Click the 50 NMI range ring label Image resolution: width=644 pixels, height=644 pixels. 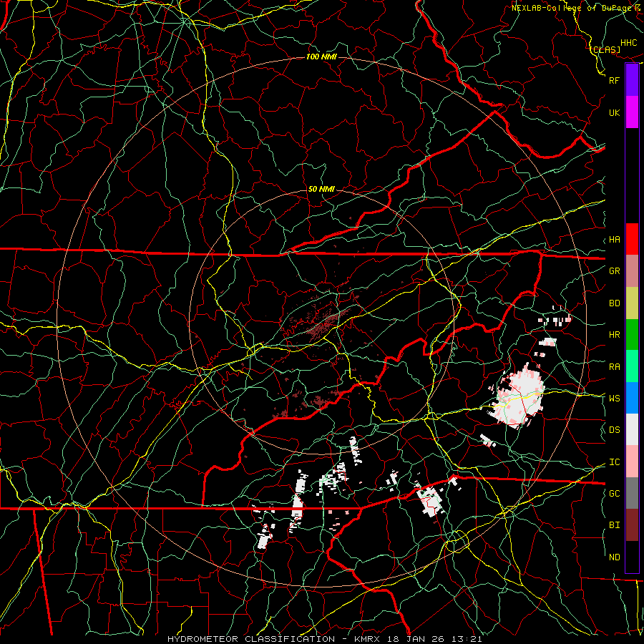coord(321,189)
